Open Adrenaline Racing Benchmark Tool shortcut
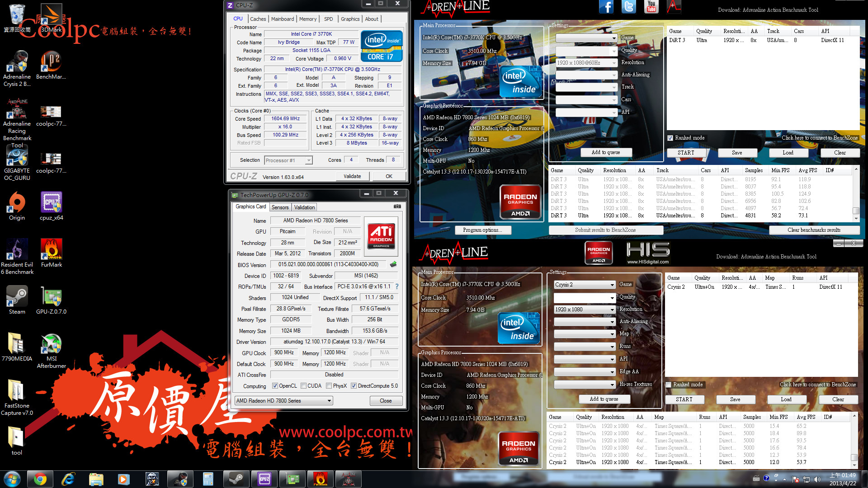 (x=17, y=123)
